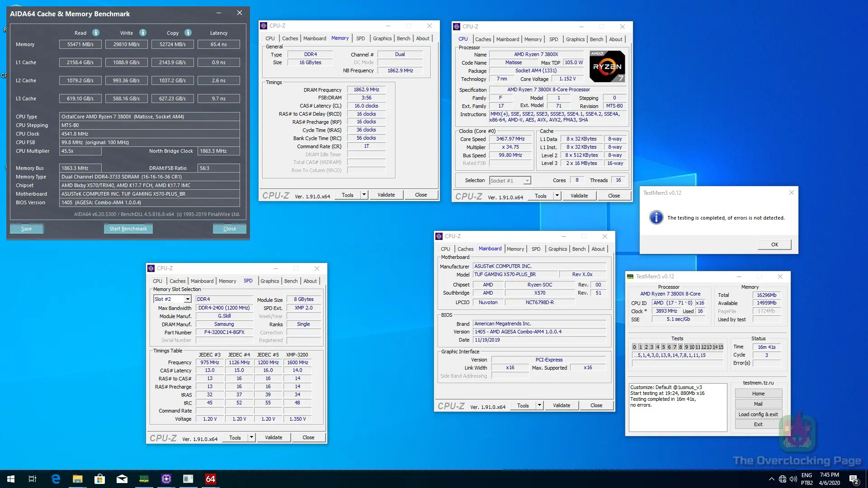Click the Validate button in SPD window
868x488 pixels.
coord(274,437)
